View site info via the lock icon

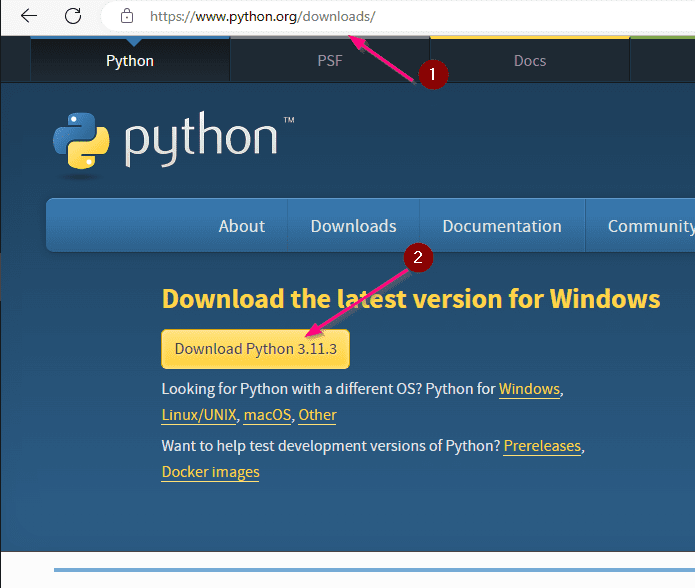[x=127, y=16]
